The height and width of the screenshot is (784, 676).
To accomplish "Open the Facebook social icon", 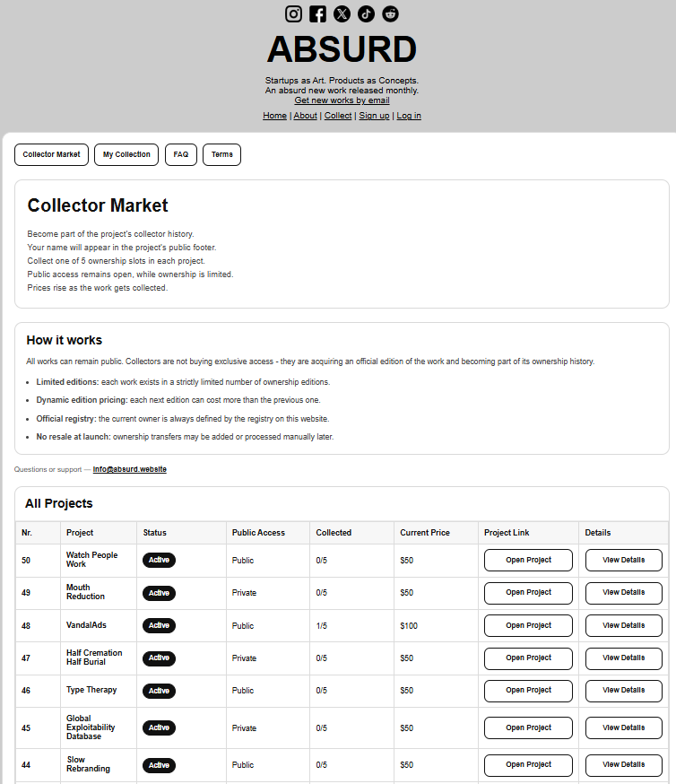I will tap(317, 14).
